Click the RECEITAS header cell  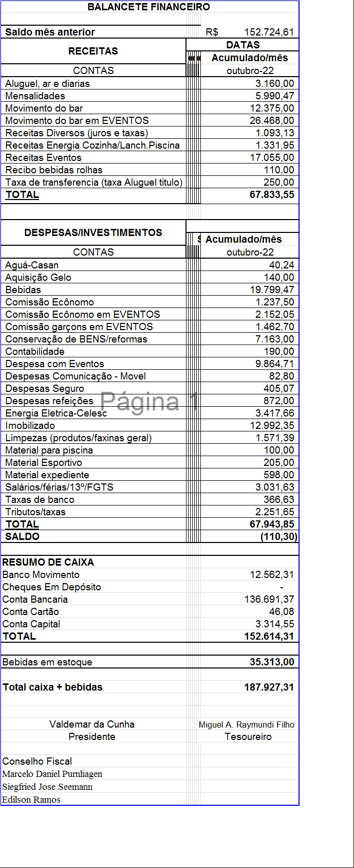click(93, 51)
